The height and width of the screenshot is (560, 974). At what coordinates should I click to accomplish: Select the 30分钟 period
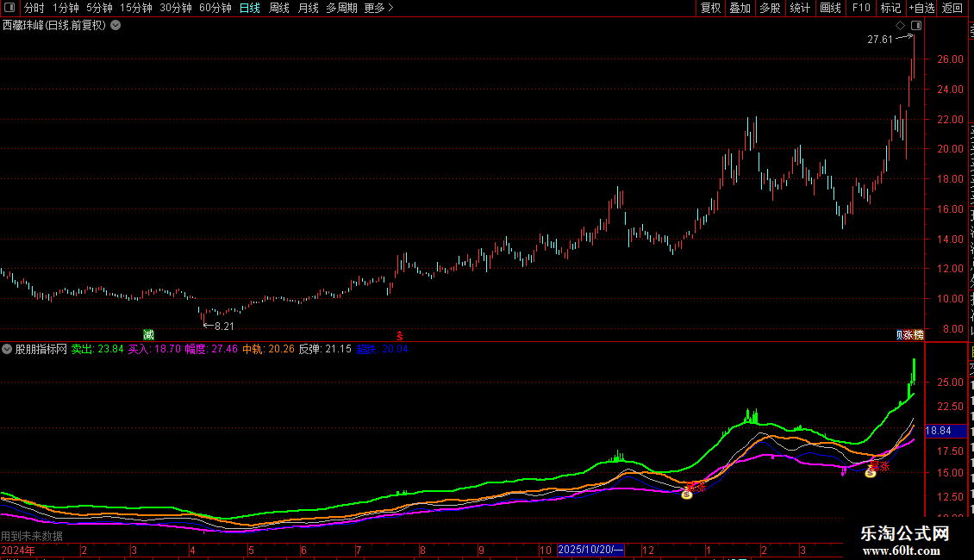coord(176,8)
